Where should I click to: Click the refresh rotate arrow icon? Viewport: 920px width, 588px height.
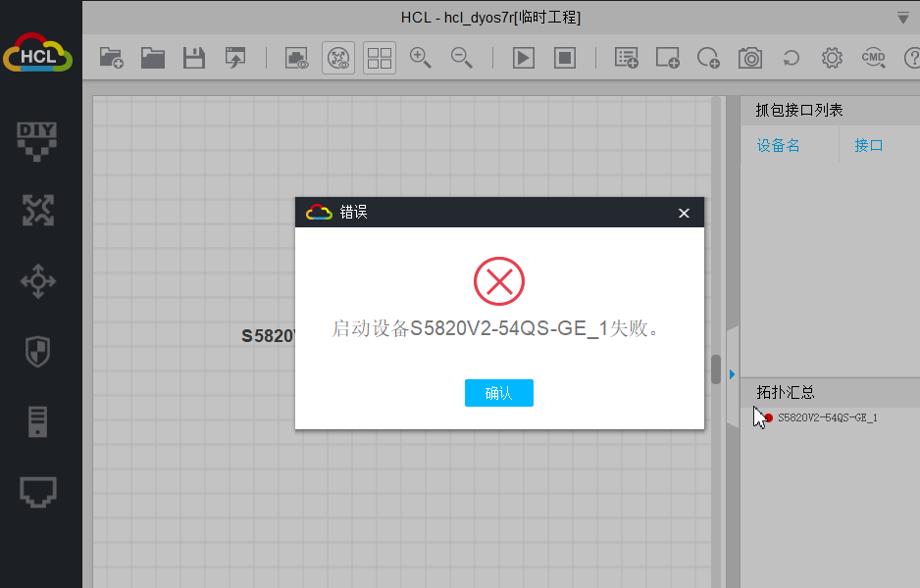click(x=791, y=58)
